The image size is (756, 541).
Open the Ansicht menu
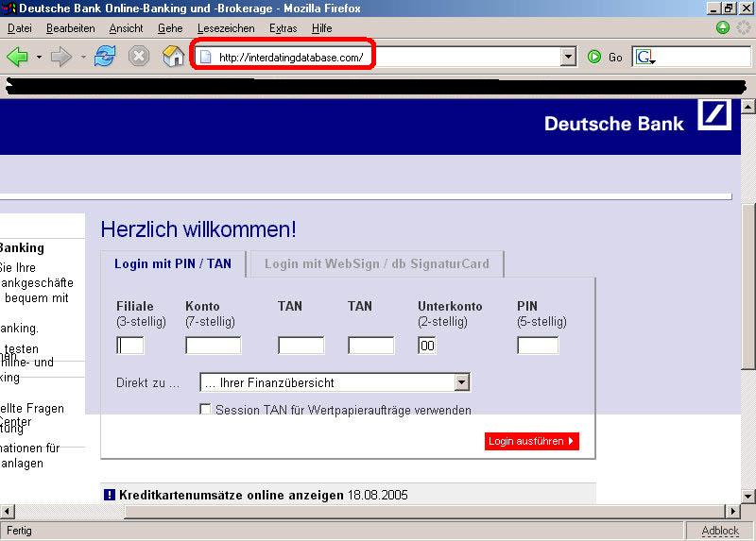point(127,28)
